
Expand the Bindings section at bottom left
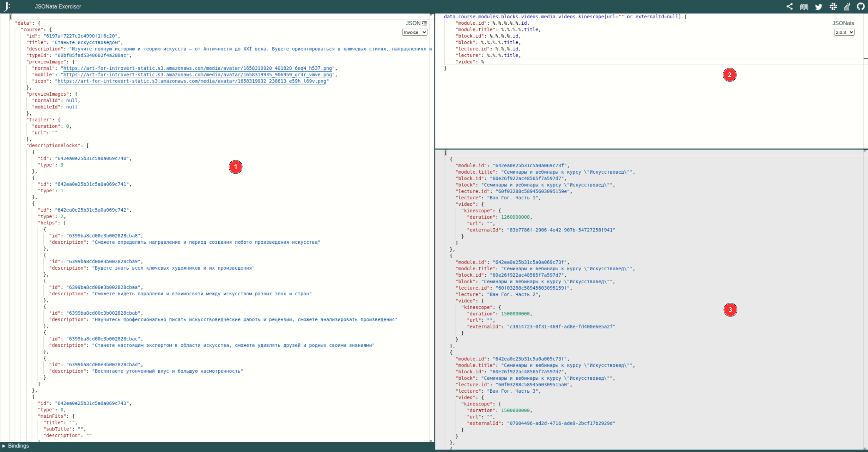(x=18, y=446)
